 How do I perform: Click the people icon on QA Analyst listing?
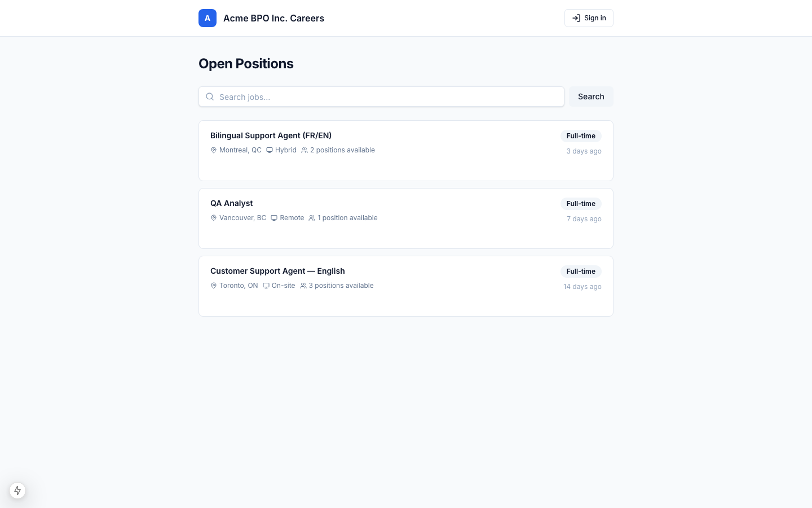312,218
